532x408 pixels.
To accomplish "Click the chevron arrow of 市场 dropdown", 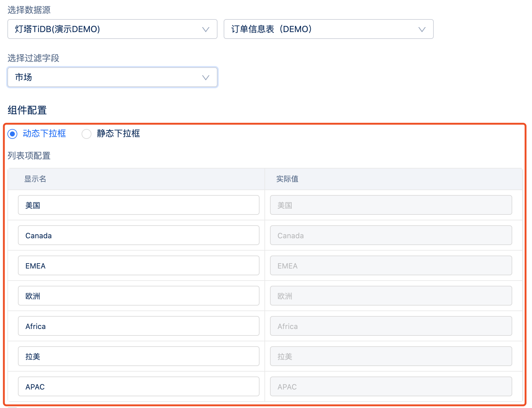I will point(205,77).
